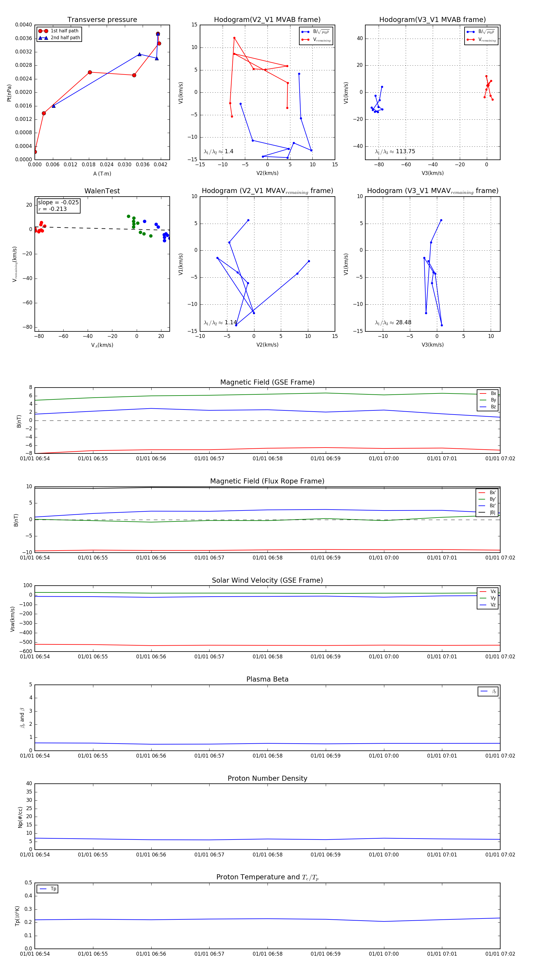Select the '|B|' legend entry
The height and width of the screenshot is (980, 535).
pyautogui.click(x=487, y=513)
